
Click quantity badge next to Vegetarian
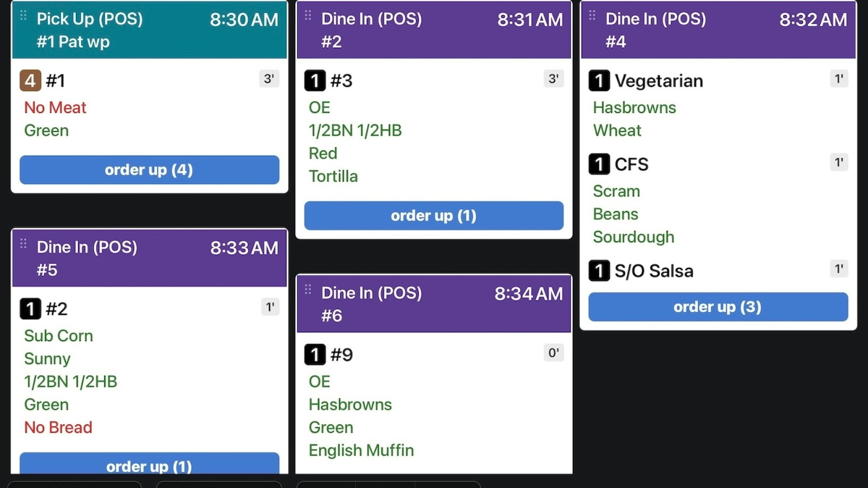coord(599,80)
